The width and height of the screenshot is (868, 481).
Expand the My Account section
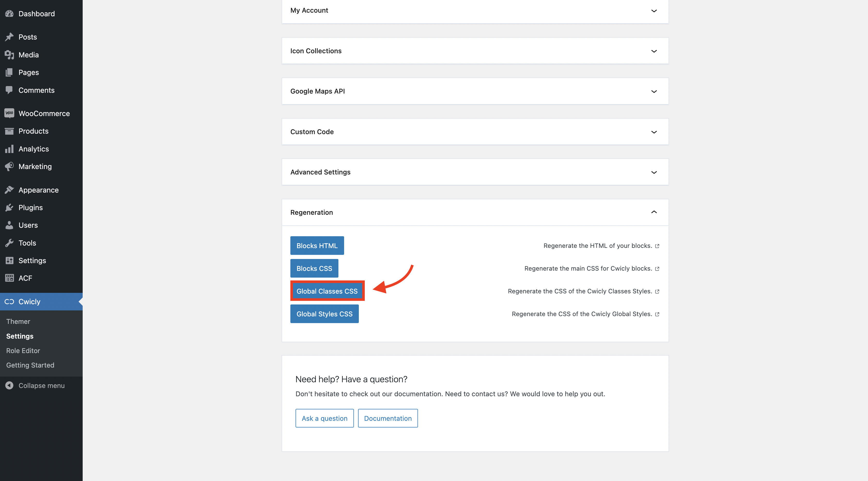pos(654,11)
